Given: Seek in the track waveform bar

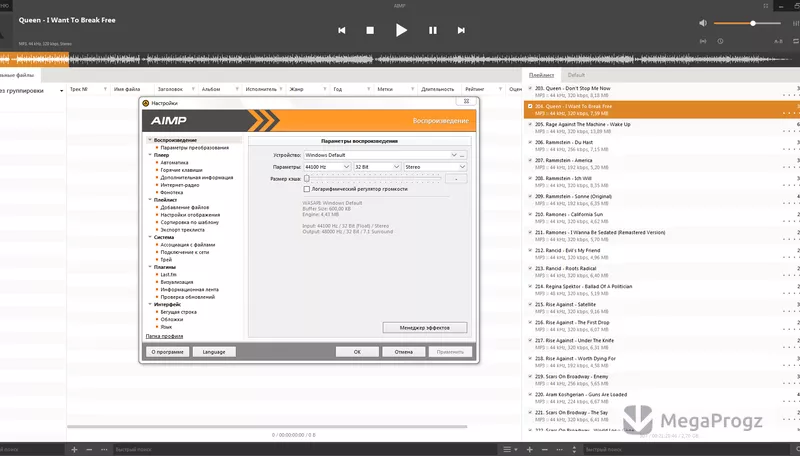Looking at the screenshot, I should (x=398, y=60).
